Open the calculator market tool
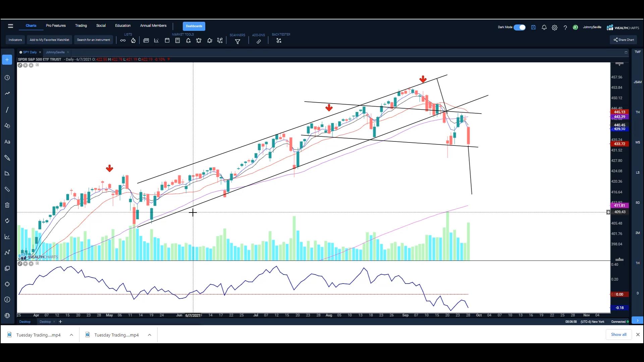This screenshot has width=644, height=362. tap(178, 41)
